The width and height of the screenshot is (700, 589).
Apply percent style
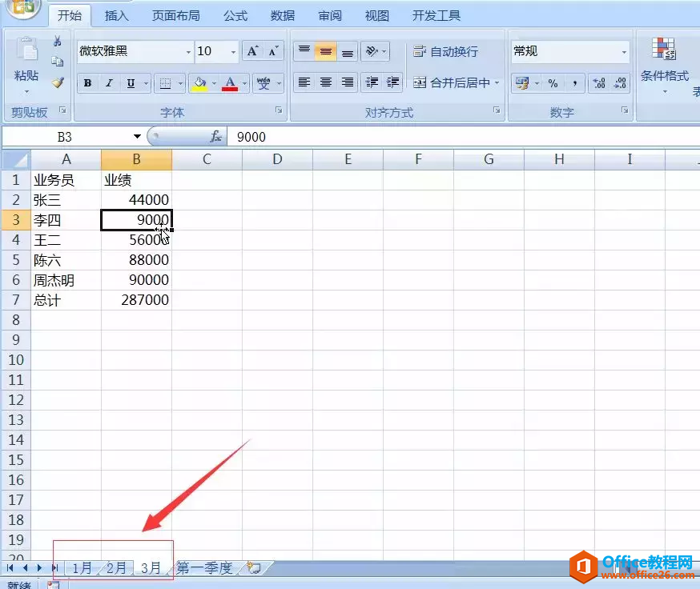(553, 83)
